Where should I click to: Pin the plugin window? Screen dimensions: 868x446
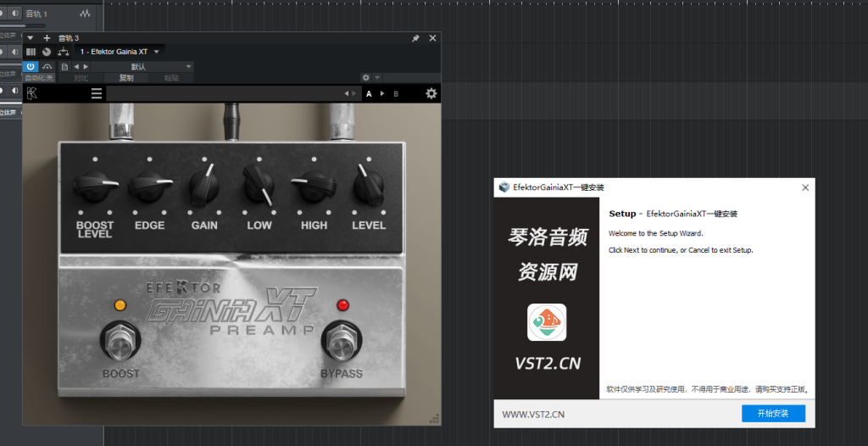tap(415, 38)
